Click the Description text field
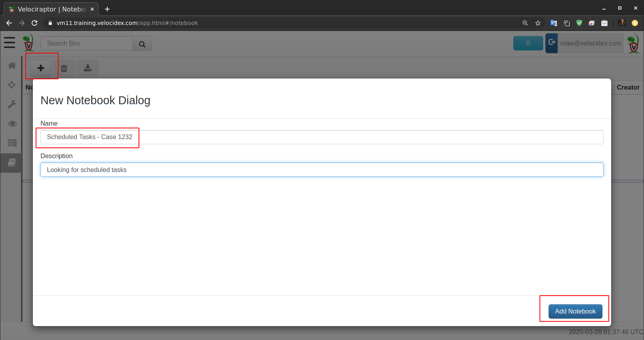The width and height of the screenshot is (644, 340). click(x=321, y=170)
